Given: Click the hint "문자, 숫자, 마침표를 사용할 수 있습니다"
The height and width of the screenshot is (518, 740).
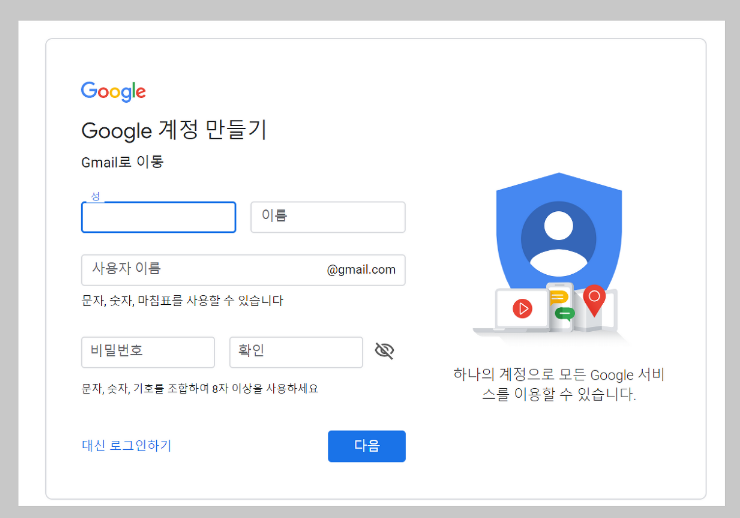Looking at the screenshot, I should click(x=182, y=301).
